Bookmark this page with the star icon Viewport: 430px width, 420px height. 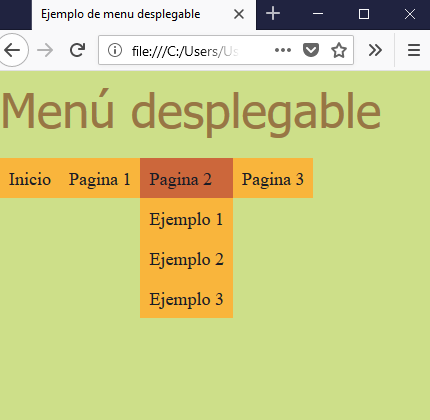[339, 50]
